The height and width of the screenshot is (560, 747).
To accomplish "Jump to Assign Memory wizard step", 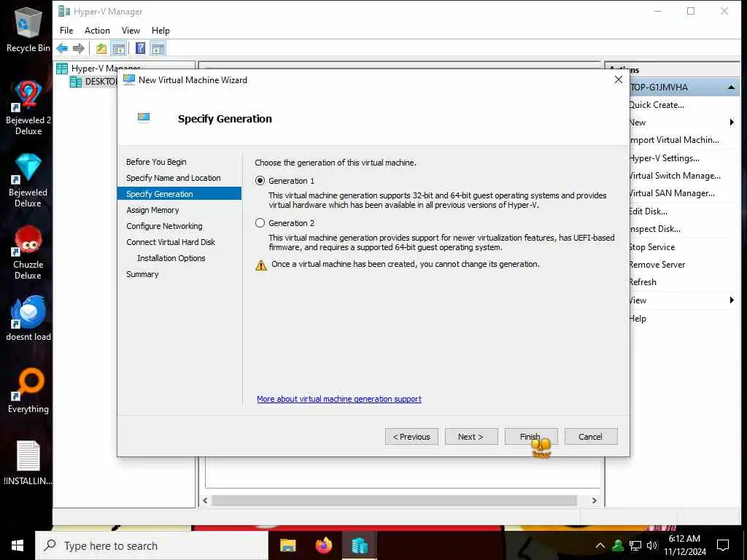I will click(152, 210).
